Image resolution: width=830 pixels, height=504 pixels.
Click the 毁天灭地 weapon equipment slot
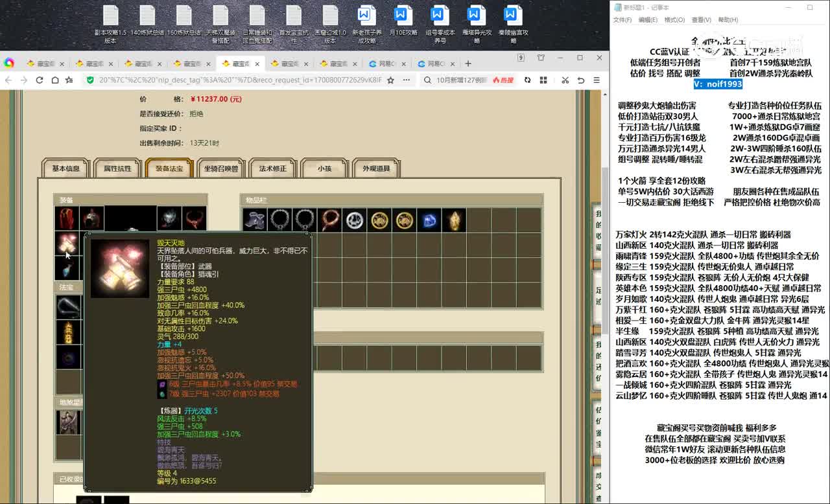pos(67,244)
